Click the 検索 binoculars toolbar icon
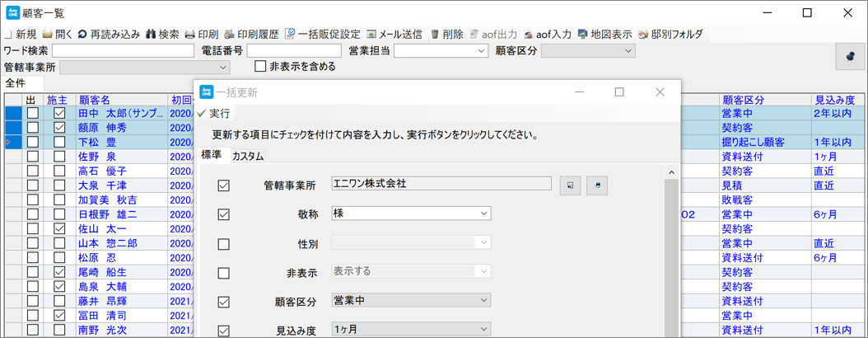Screen dimensions: 868x338 [151, 34]
